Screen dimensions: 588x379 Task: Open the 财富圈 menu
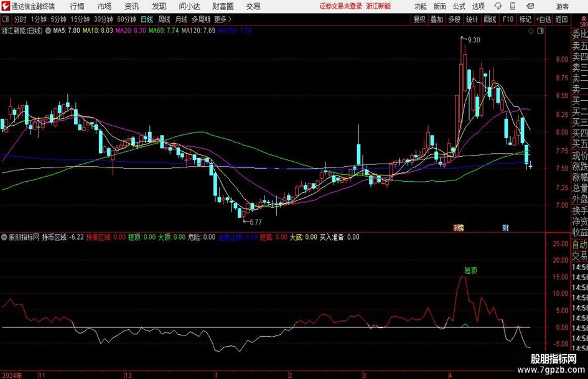click(223, 6)
